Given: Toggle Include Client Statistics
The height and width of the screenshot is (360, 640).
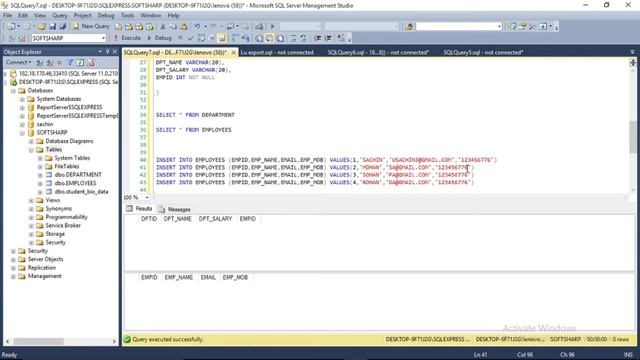Looking at the screenshot, I should 246,38.
